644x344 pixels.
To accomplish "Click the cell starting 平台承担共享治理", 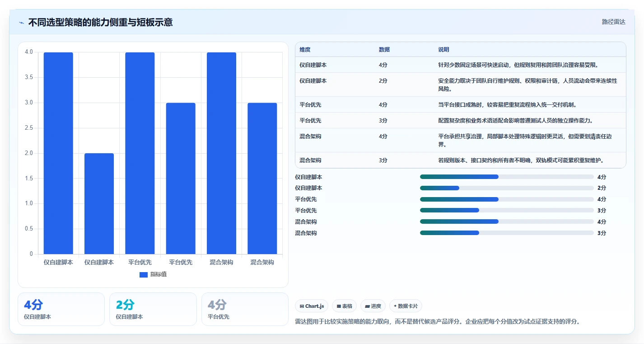I will click(530, 140).
